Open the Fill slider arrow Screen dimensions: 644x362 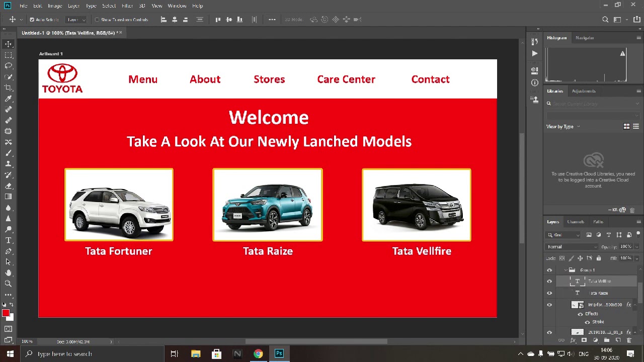636,258
